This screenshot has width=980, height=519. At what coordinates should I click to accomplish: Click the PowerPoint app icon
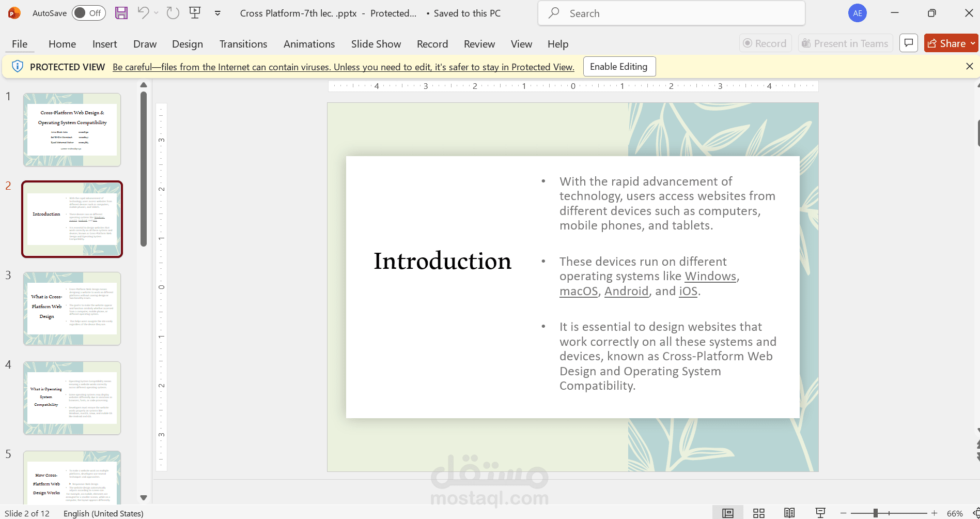pos(14,13)
